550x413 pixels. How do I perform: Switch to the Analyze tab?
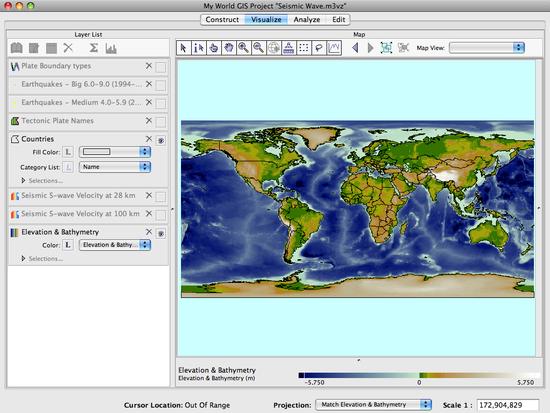(x=307, y=20)
